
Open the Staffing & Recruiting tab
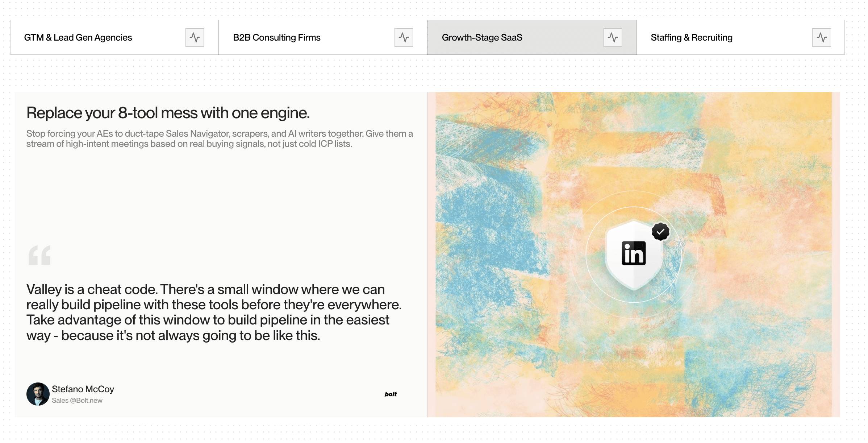pos(691,37)
